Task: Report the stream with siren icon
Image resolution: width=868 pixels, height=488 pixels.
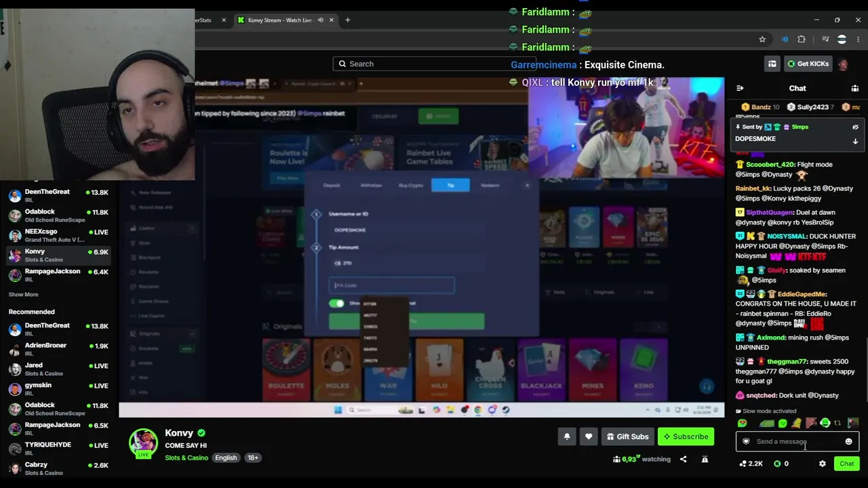Action: [705, 459]
